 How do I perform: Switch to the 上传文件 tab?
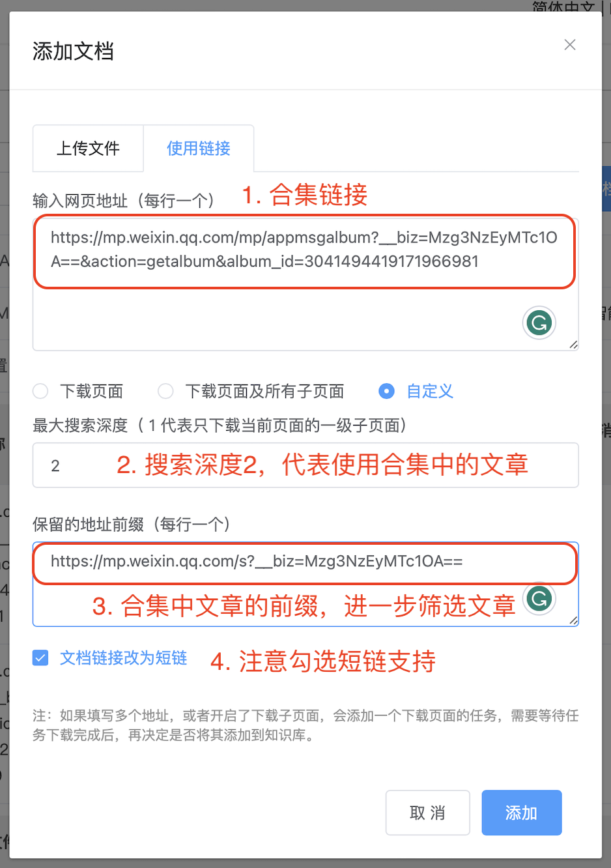[88, 149]
